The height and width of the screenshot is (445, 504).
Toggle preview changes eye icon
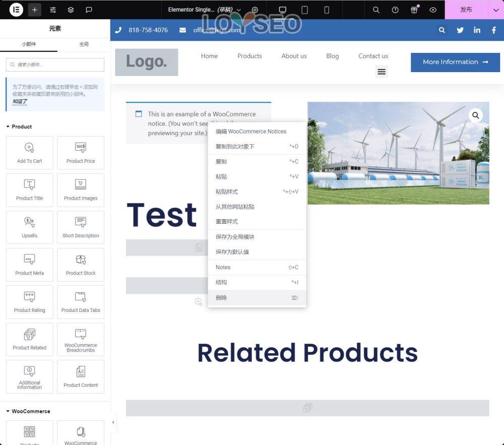tap(433, 10)
